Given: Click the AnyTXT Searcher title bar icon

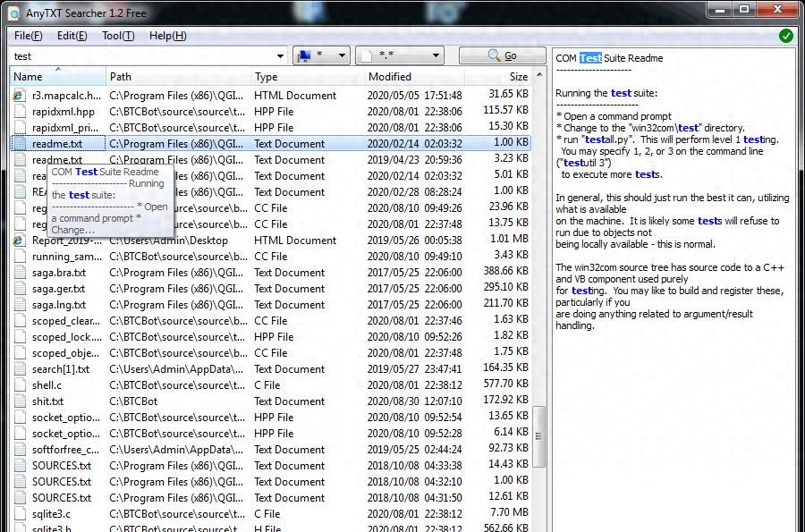Looking at the screenshot, I should [15, 13].
